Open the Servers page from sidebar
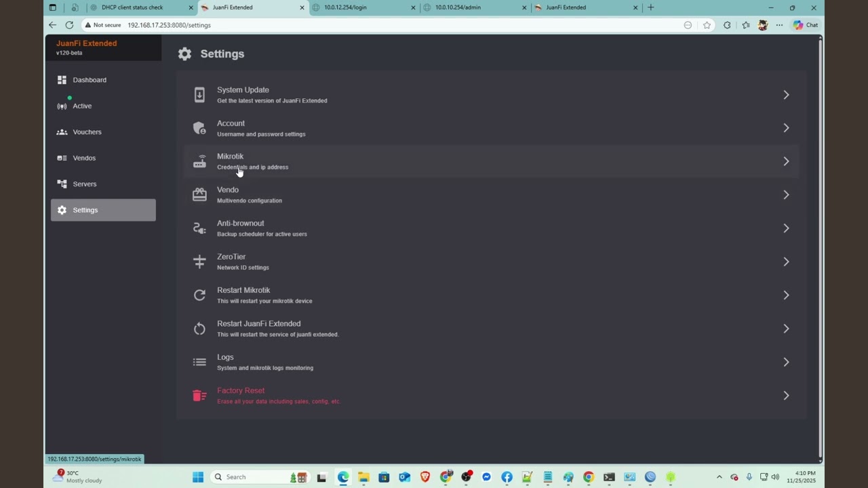Screen dimensions: 868x488 click(x=103, y=184)
